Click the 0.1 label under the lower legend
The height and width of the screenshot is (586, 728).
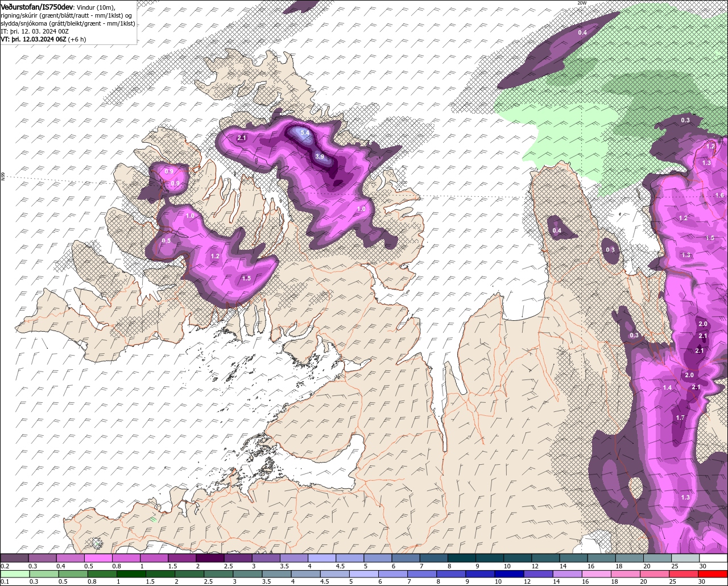pyautogui.click(x=5, y=581)
